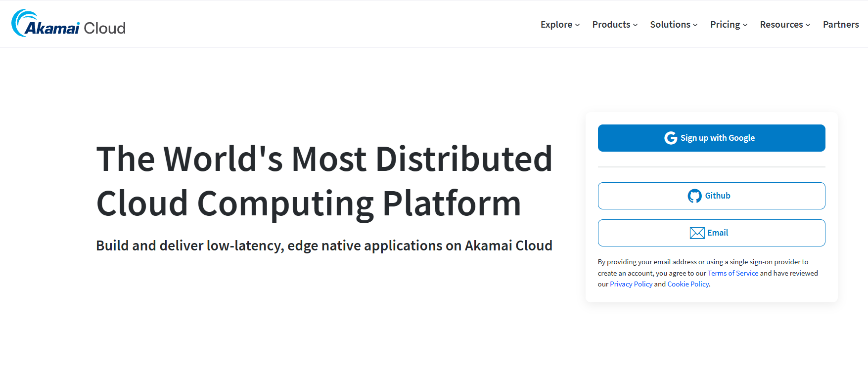Click the Github octocat icon
Image resolution: width=868 pixels, height=366 pixels.
pyautogui.click(x=694, y=196)
